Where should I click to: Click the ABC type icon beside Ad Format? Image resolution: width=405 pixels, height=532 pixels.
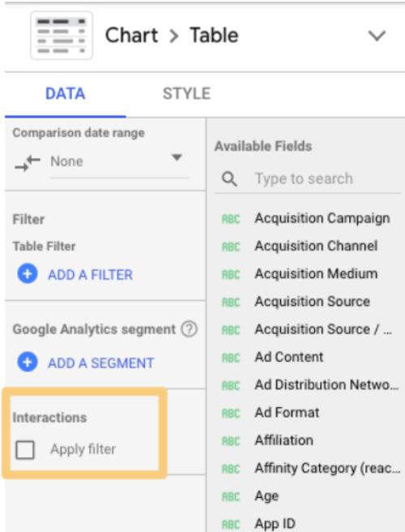pyautogui.click(x=231, y=414)
